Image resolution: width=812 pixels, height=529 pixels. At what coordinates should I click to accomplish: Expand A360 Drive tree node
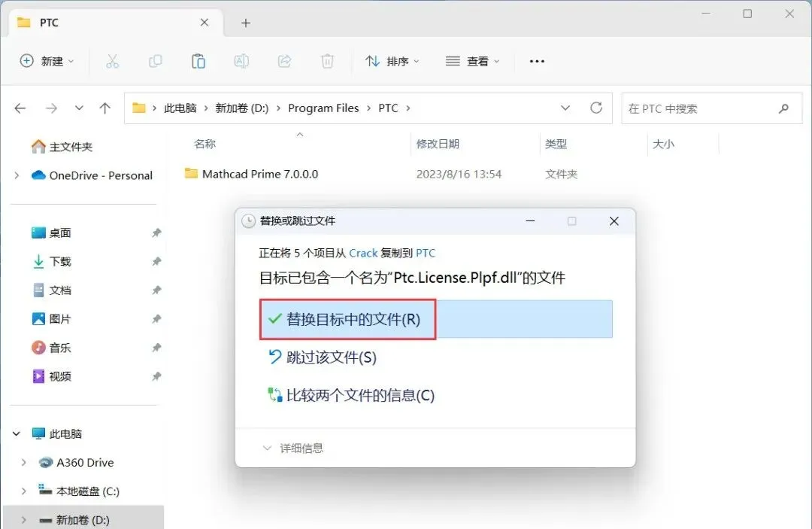click(x=24, y=463)
